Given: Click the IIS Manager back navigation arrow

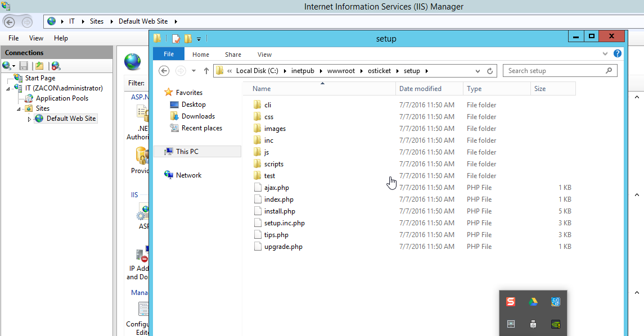Looking at the screenshot, I should 10,22.
